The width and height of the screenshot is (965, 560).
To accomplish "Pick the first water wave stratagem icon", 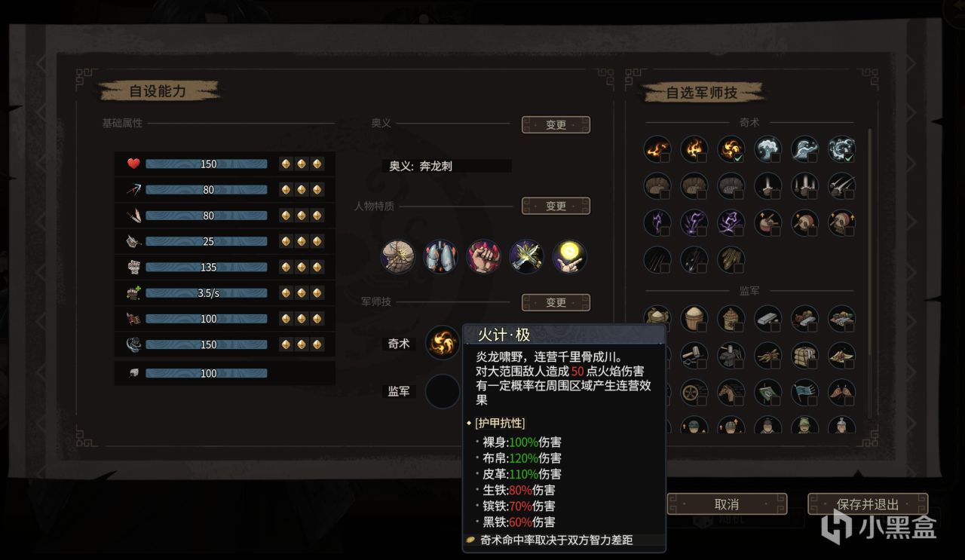I will pos(768,148).
